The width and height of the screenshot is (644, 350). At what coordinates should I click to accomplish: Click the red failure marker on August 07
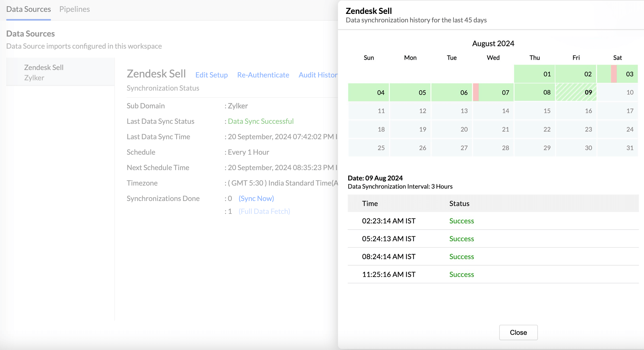(x=476, y=92)
